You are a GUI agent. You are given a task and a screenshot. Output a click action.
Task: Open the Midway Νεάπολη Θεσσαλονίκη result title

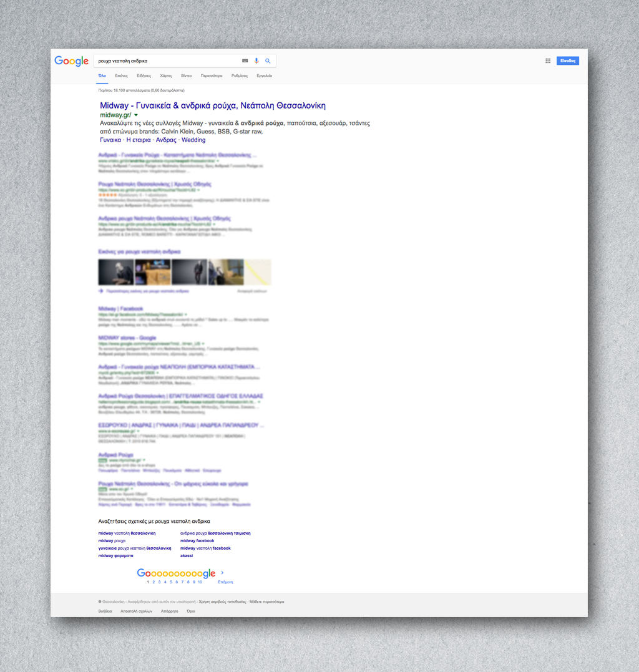pos(212,105)
